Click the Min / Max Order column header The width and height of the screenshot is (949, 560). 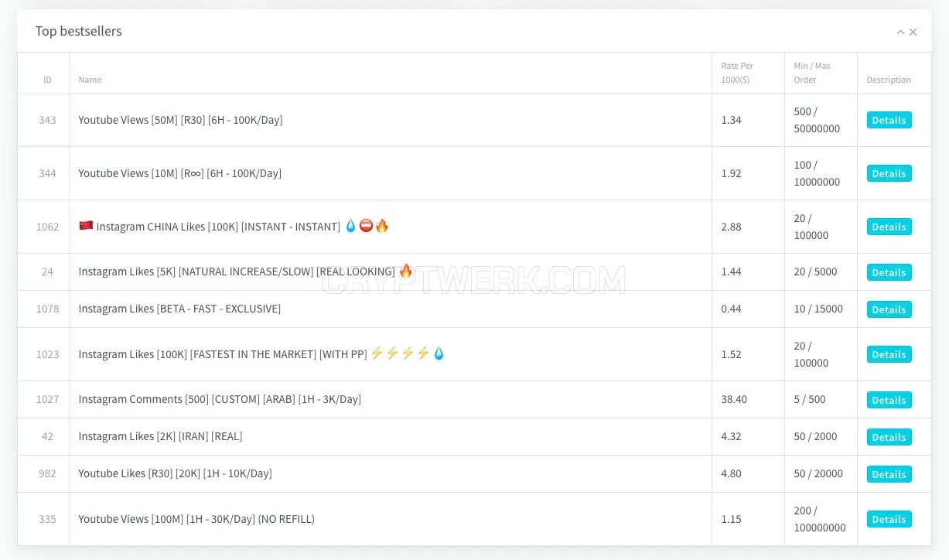(812, 73)
